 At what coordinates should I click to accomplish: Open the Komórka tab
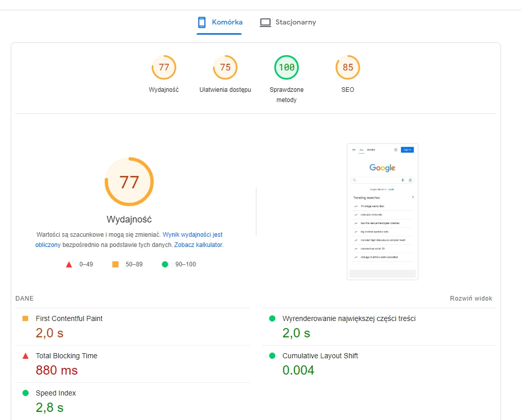(226, 22)
